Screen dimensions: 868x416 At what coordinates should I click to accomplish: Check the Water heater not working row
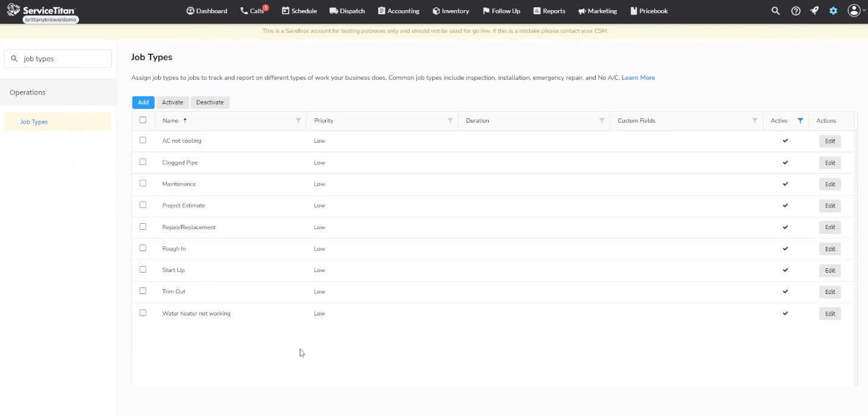click(x=143, y=312)
